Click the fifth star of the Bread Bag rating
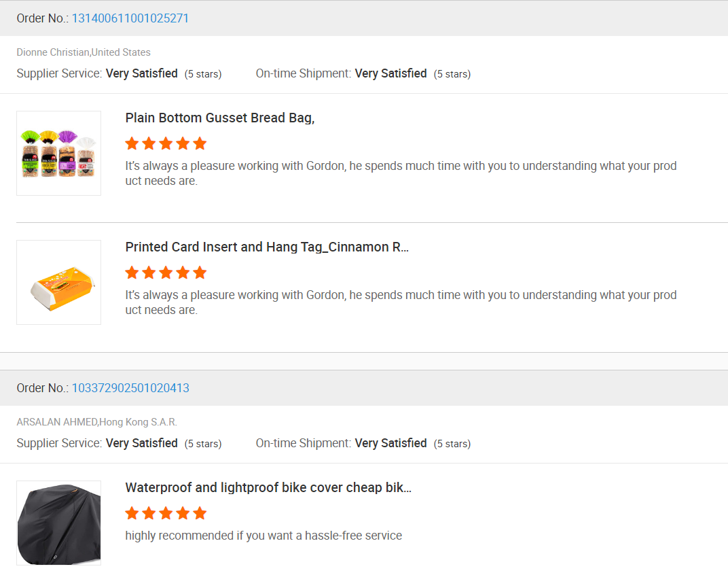 coord(200,143)
